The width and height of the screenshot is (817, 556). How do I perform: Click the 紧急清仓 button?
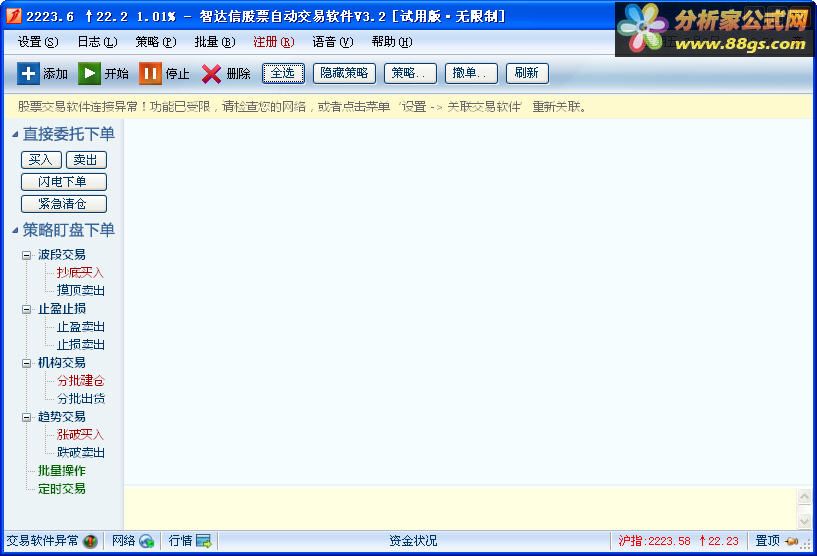[64, 204]
